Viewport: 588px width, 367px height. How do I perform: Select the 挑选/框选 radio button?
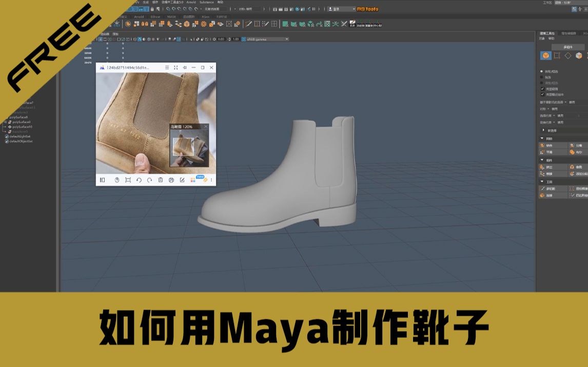pos(541,72)
